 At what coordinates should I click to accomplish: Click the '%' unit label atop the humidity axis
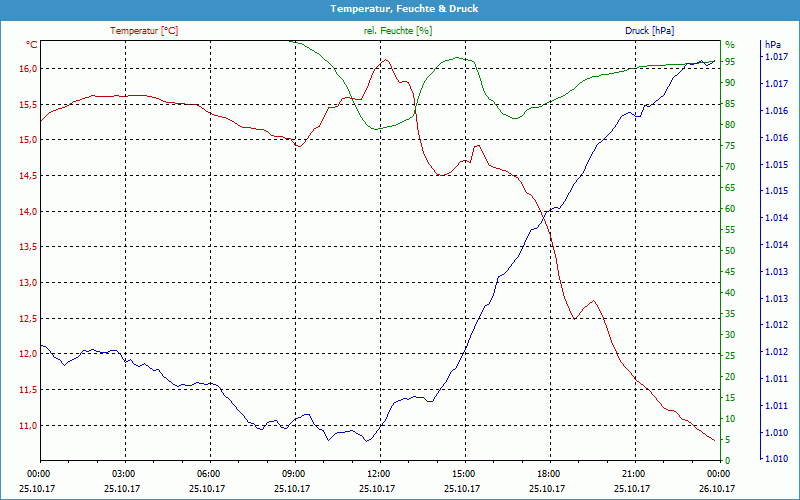click(x=730, y=45)
